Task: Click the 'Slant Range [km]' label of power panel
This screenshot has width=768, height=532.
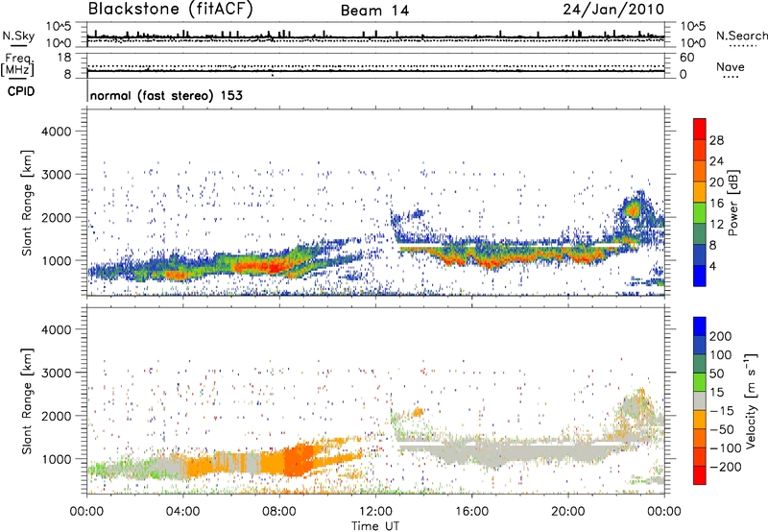Action: coord(27,203)
